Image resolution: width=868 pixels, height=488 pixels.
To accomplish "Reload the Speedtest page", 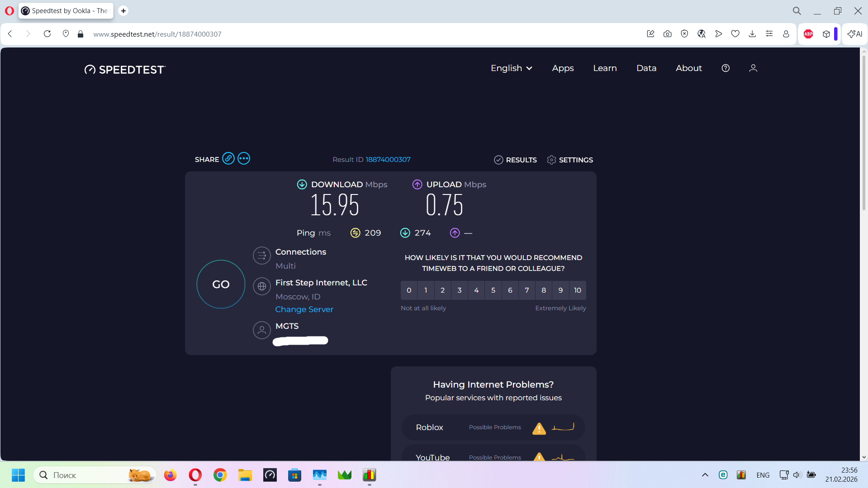I will (x=47, y=34).
